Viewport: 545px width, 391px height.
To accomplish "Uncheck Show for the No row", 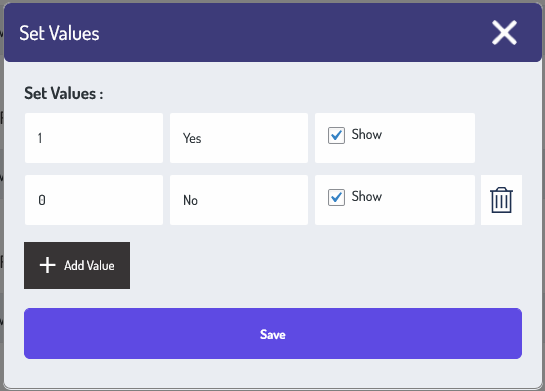I will 336,197.
